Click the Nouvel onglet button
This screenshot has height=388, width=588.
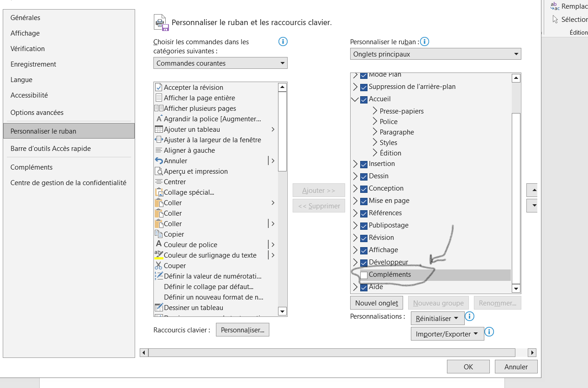(x=377, y=303)
